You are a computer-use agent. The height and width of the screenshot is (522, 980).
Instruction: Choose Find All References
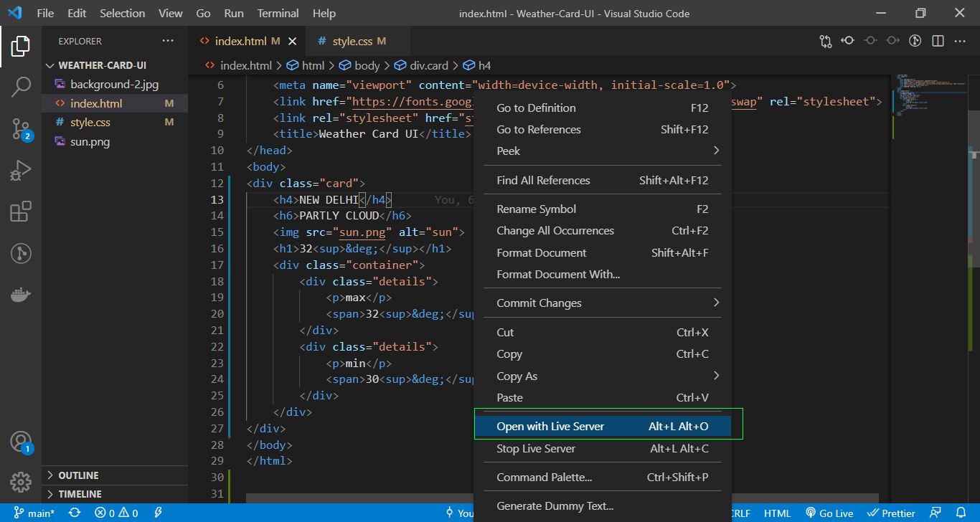(x=603, y=180)
